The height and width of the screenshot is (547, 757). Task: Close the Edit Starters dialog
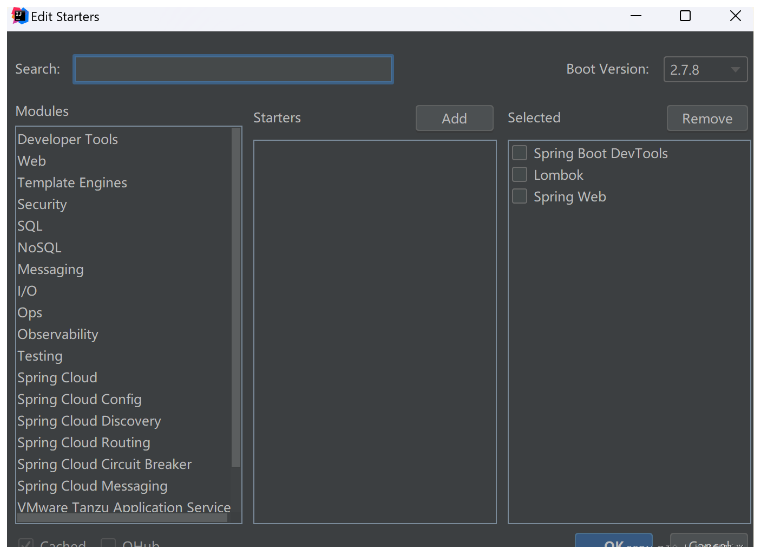click(735, 16)
